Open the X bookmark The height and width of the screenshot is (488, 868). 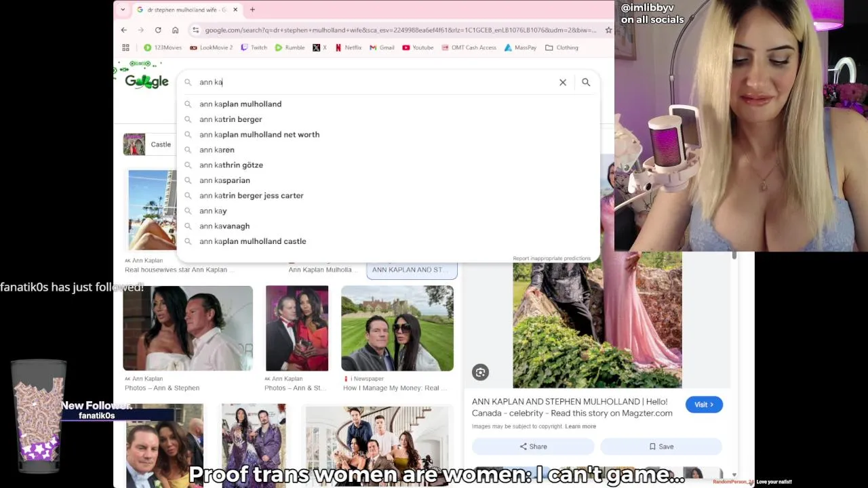pos(319,47)
